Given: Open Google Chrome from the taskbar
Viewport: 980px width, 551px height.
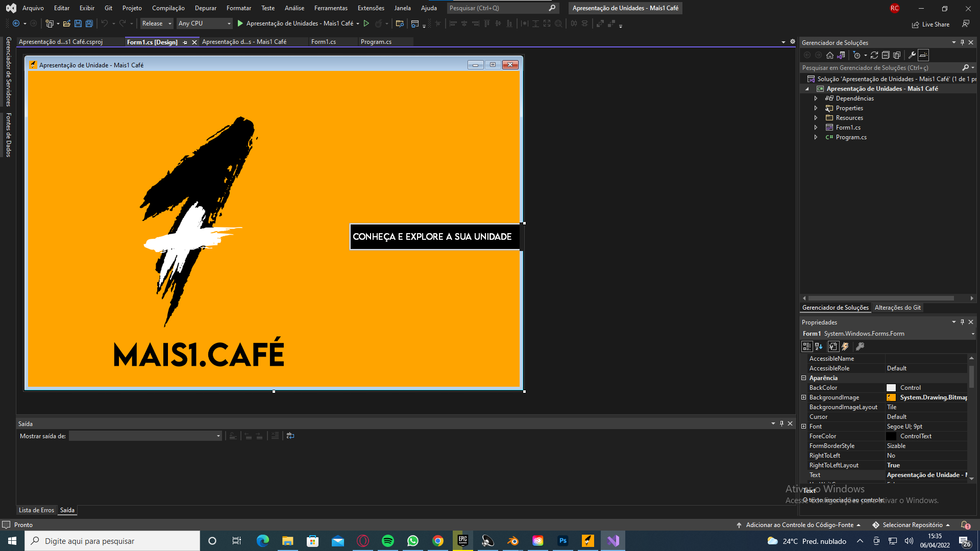Looking at the screenshot, I should 438,541.
